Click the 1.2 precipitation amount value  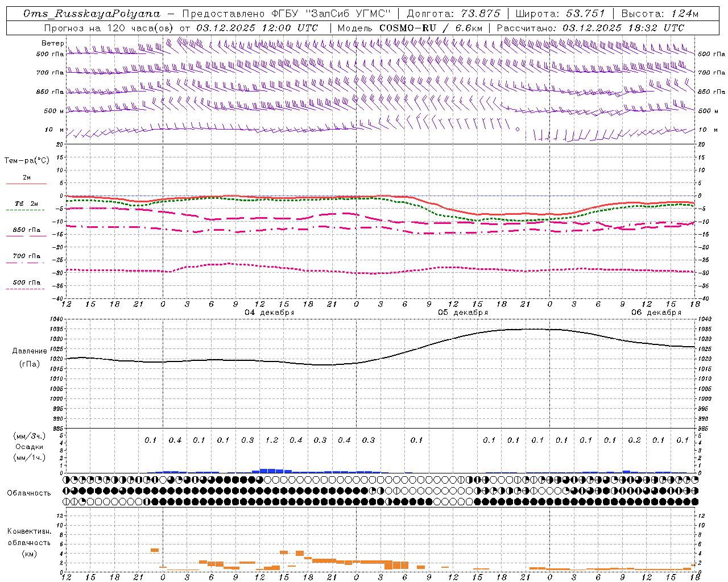click(x=272, y=440)
